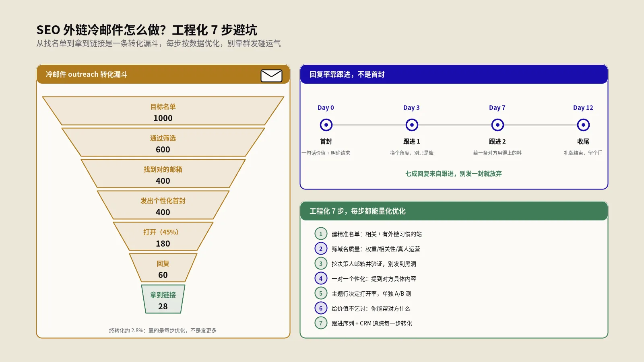Screen dimensions: 644x362
Task: Click the label 首封
Action: [326, 142]
